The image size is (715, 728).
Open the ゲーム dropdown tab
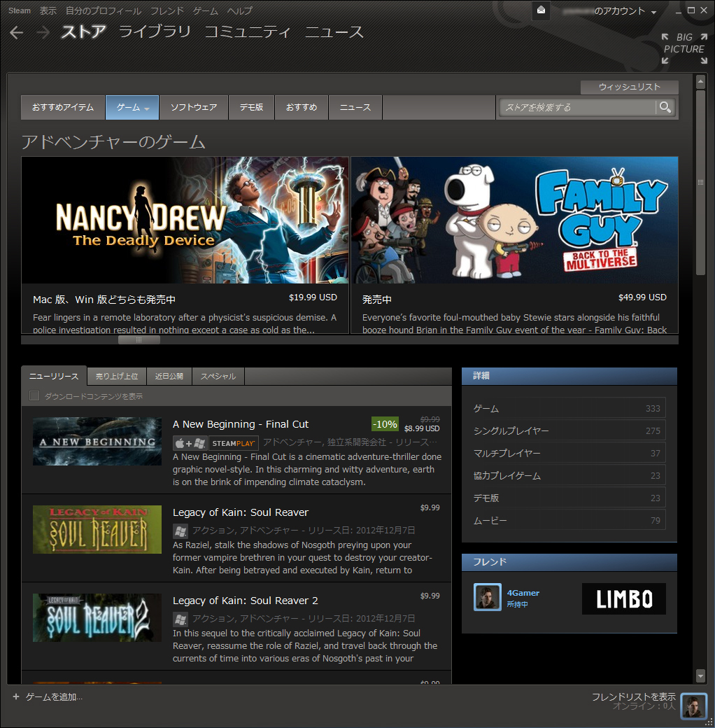[132, 107]
